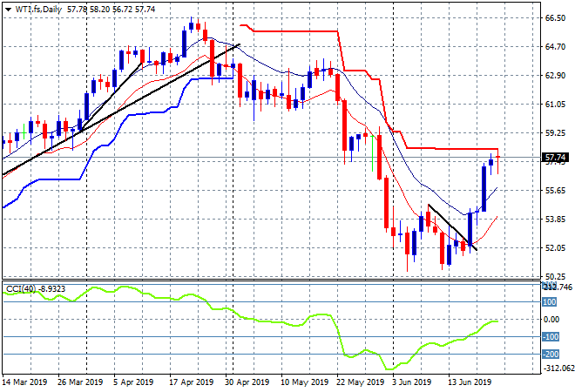
Task: Select the -312.062 CCI scale label
Action: [x=558, y=368]
